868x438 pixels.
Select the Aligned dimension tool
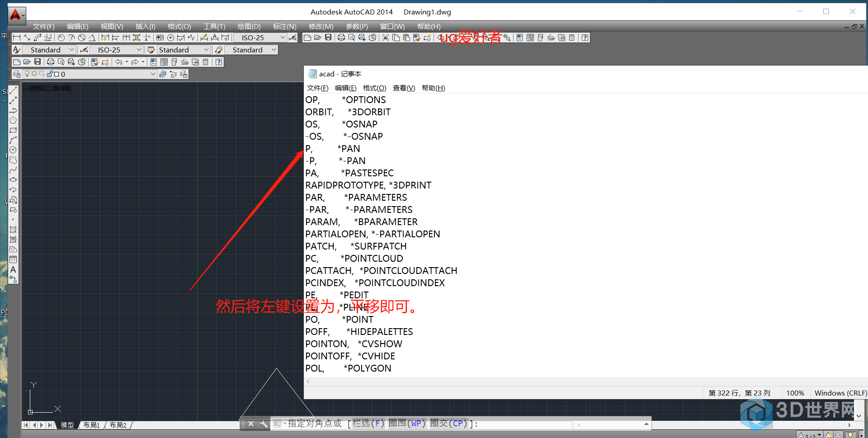click(27, 38)
